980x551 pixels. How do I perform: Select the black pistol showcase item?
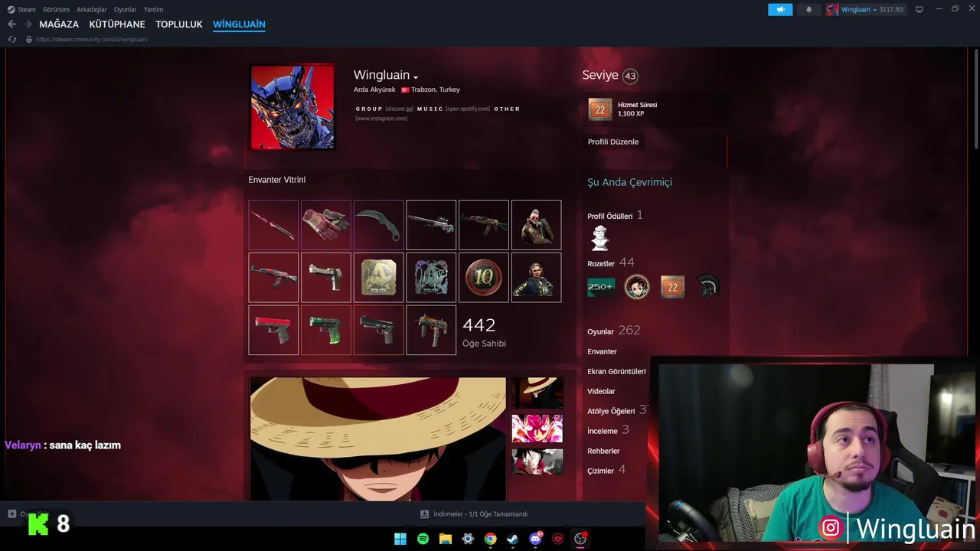379,331
